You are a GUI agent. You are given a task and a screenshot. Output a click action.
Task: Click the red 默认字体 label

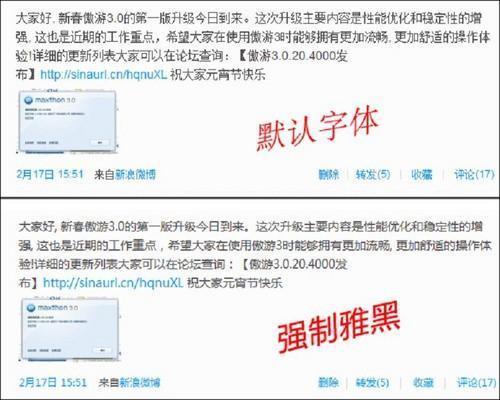click(317, 128)
